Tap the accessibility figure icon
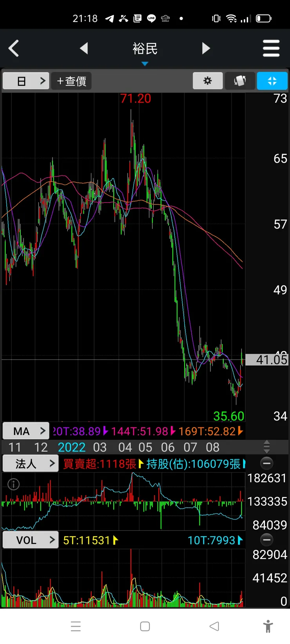Viewport: 290px width, 644px height. point(268,626)
